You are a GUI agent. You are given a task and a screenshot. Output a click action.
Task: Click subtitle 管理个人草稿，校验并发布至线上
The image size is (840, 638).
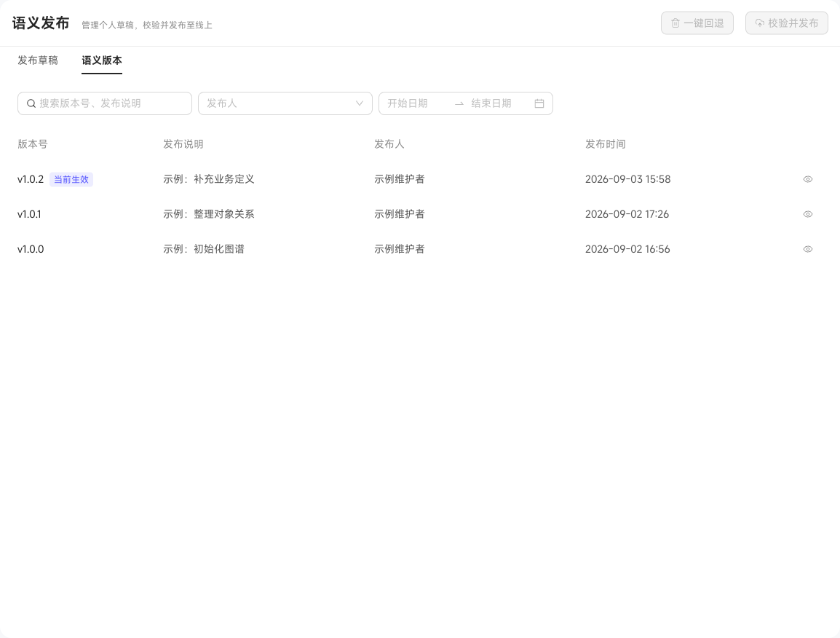click(x=147, y=25)
